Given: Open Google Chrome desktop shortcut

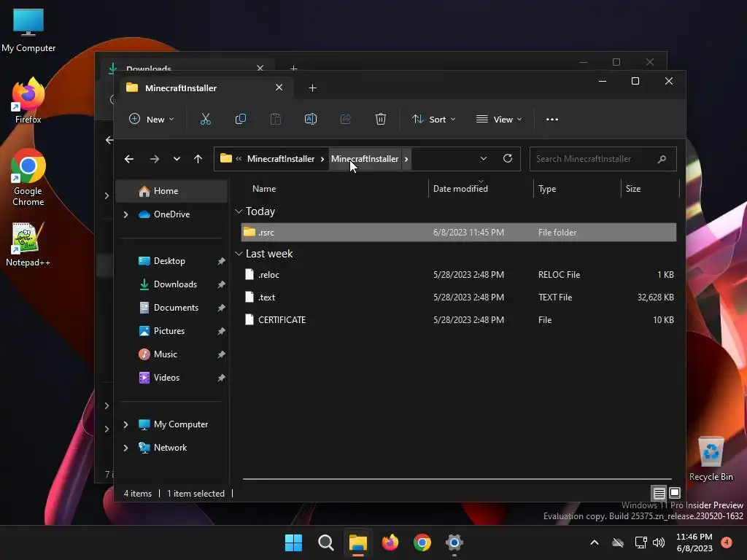Looking at the screenshot, I should tap(28, 177).
